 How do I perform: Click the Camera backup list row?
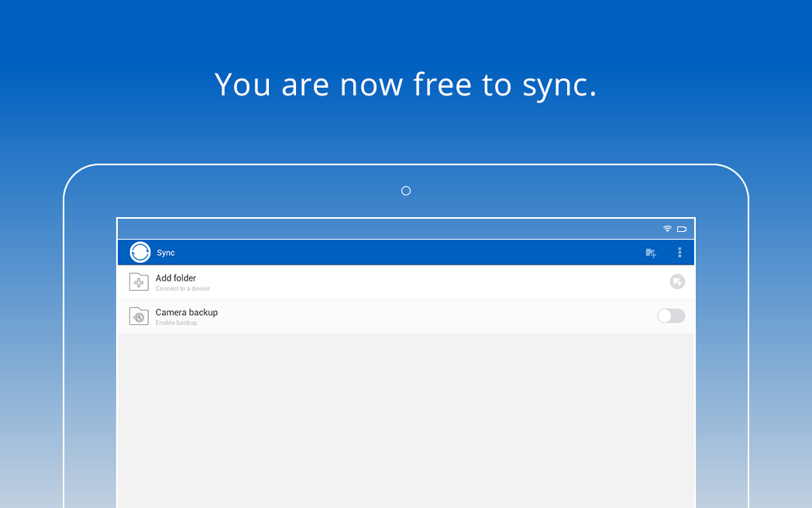[x=349, y=316]
